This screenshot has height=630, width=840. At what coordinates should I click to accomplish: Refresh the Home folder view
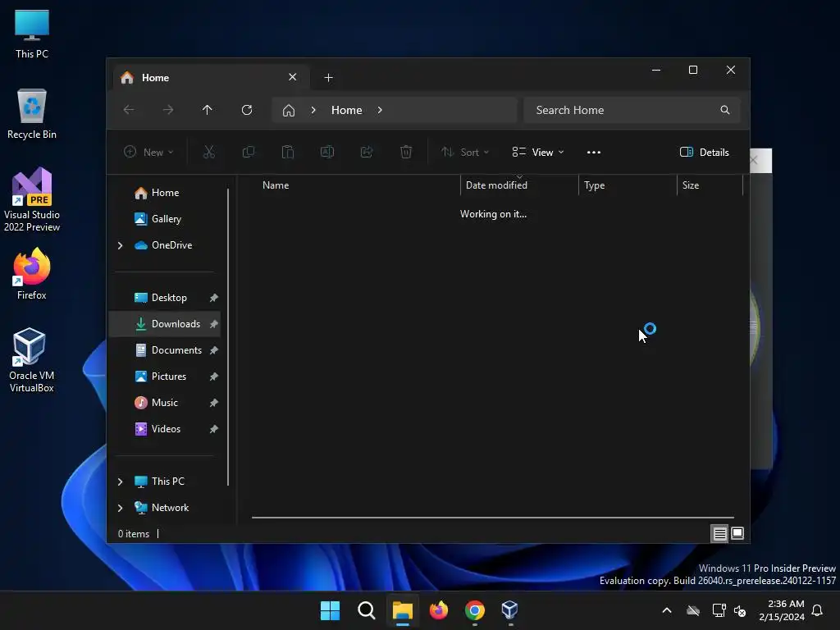point(247,110)
